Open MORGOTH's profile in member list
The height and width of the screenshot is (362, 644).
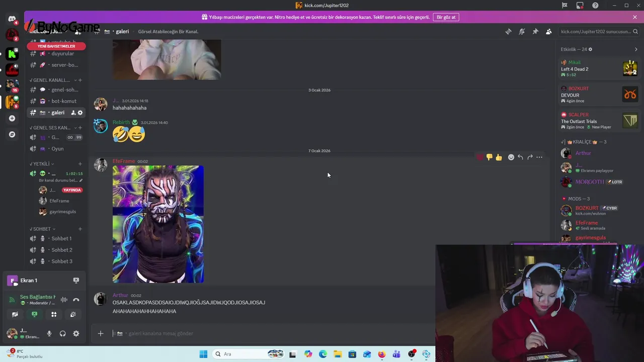click(599, 182)
